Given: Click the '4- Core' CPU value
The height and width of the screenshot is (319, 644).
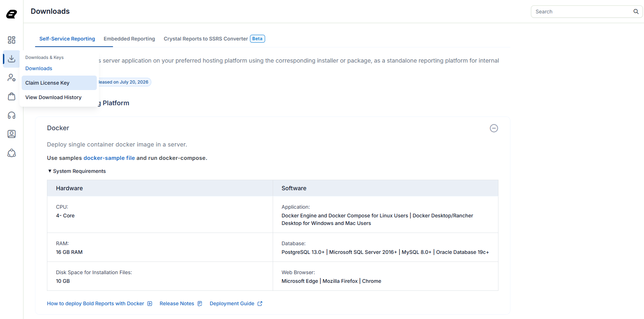Looking at the screenshot, I should [x=65, y=216].
